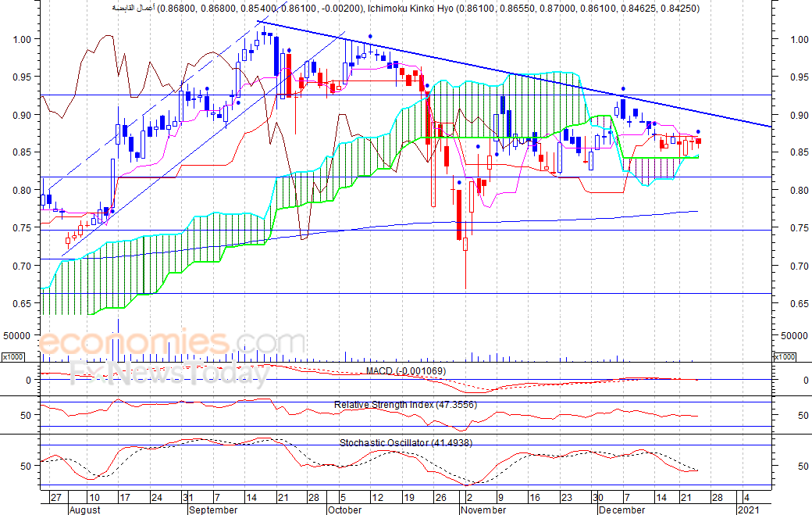Screen dimensions: 812x515
Task: Click the thick blue descending trendline
Action: pyautogui.click(x=514, y=74)
